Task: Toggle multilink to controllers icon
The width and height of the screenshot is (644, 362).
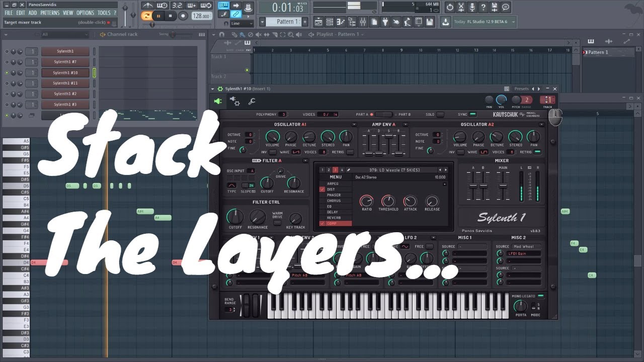Action: (235, 15)
